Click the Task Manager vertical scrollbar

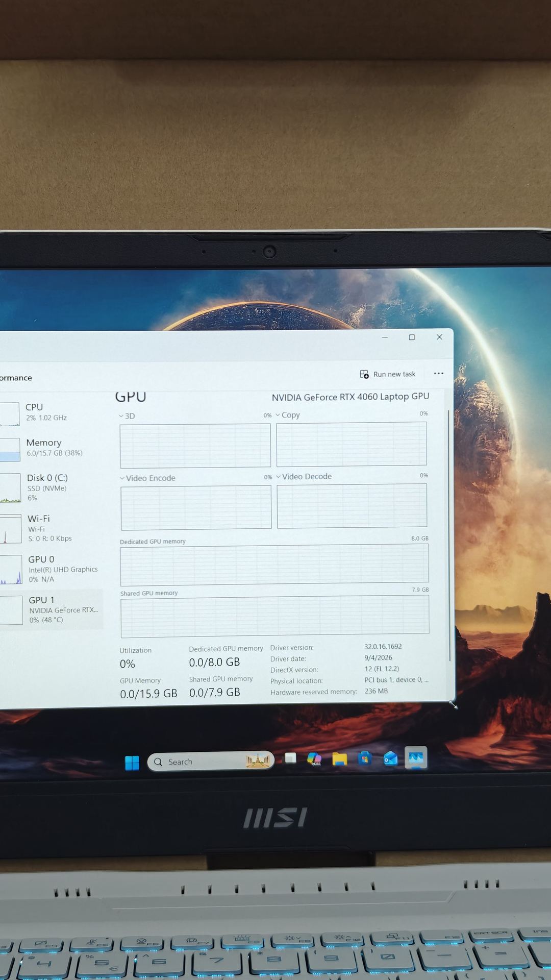point(449,536)
